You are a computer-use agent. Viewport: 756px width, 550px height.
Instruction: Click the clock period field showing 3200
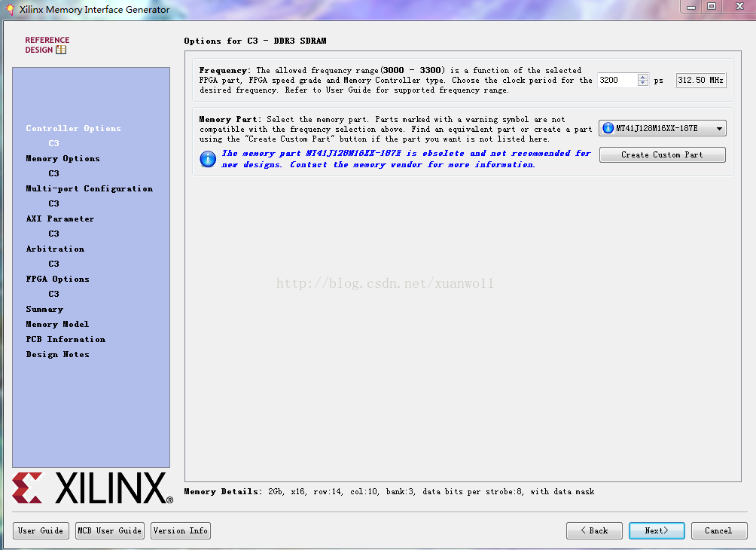(617, 80)
